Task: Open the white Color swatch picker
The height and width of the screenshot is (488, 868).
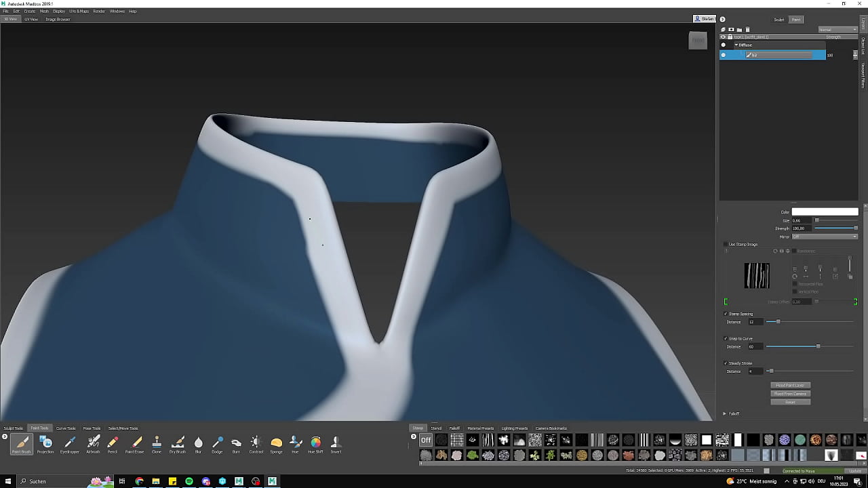Action: pyautogui.click(x=825, y=212)
